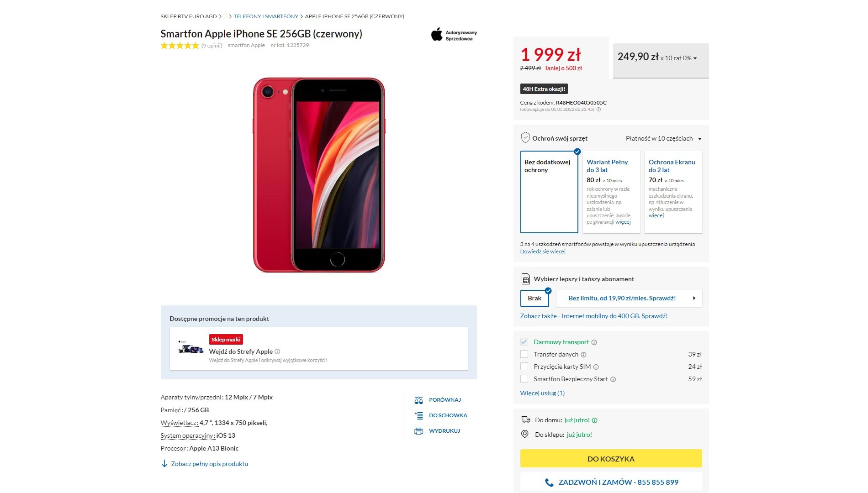Check the Smartfon Bezpieczny Start option
The height and width of the screenshot is (493, 868).
(x=524, y=379)
